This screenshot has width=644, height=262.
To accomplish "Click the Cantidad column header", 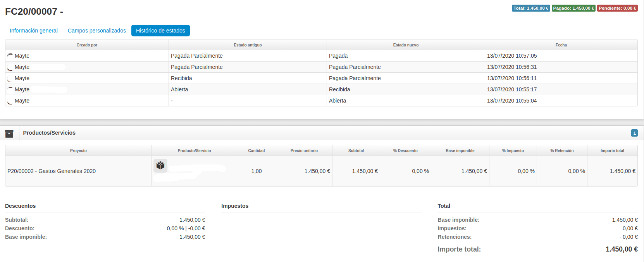I will click(257, 151).
